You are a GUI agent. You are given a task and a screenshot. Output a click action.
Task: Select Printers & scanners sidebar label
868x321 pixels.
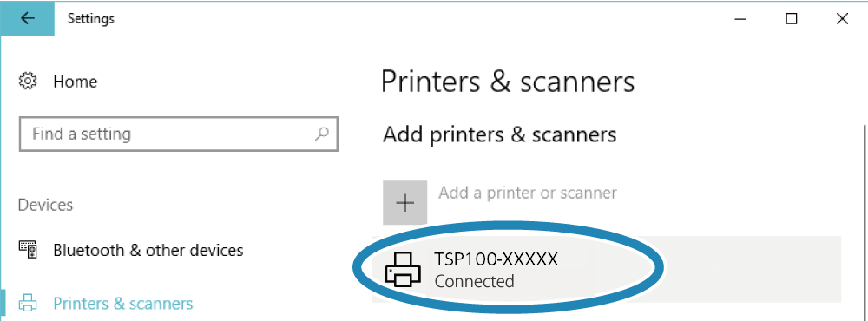(123, 304)
